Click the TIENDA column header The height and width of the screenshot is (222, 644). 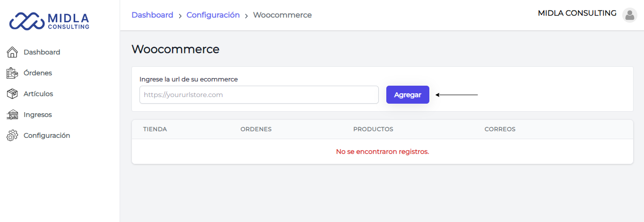tap(155, 129)
